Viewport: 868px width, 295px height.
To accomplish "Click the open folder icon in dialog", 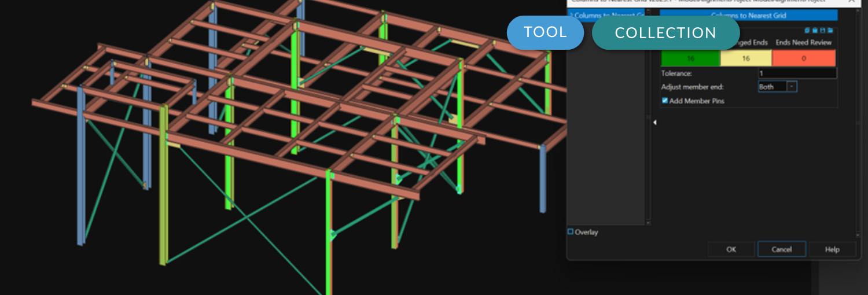I will [830, 31].
